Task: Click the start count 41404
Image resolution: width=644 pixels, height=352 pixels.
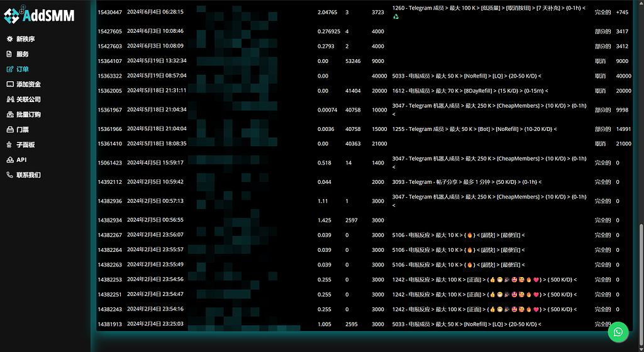Action: (353, 91)
